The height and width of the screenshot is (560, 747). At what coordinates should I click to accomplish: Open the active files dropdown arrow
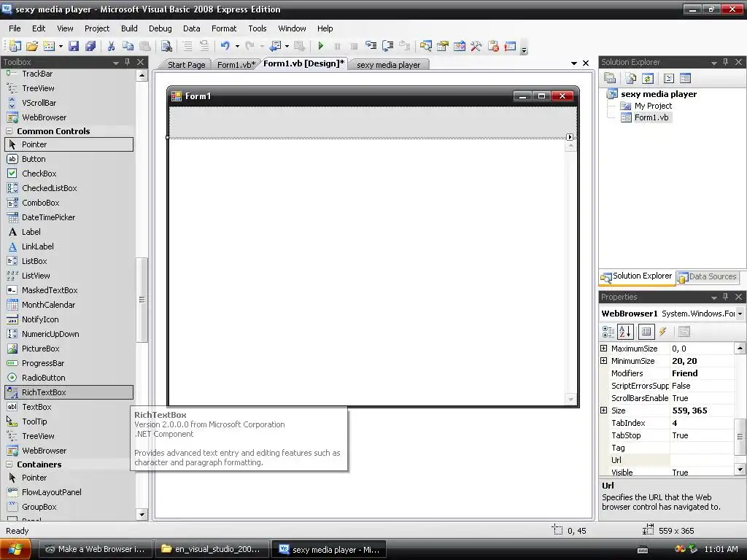(x=573, y=63)
